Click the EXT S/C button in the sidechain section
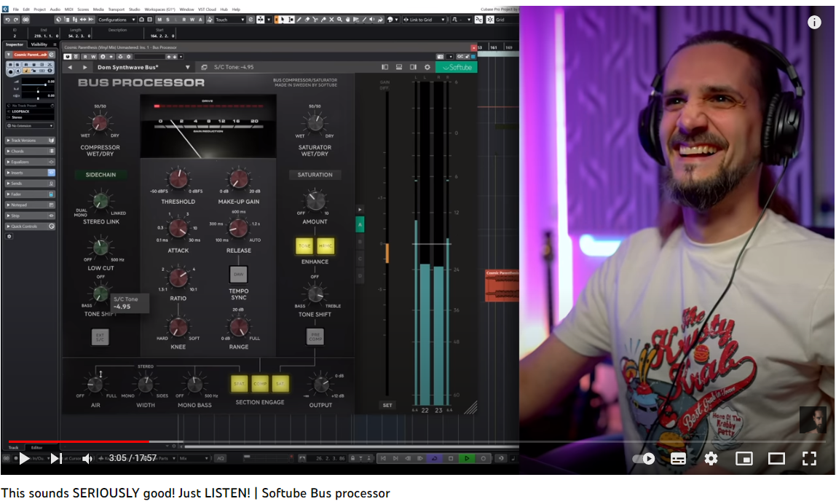Viewport: 836px width, 504px height. point(99,336)
